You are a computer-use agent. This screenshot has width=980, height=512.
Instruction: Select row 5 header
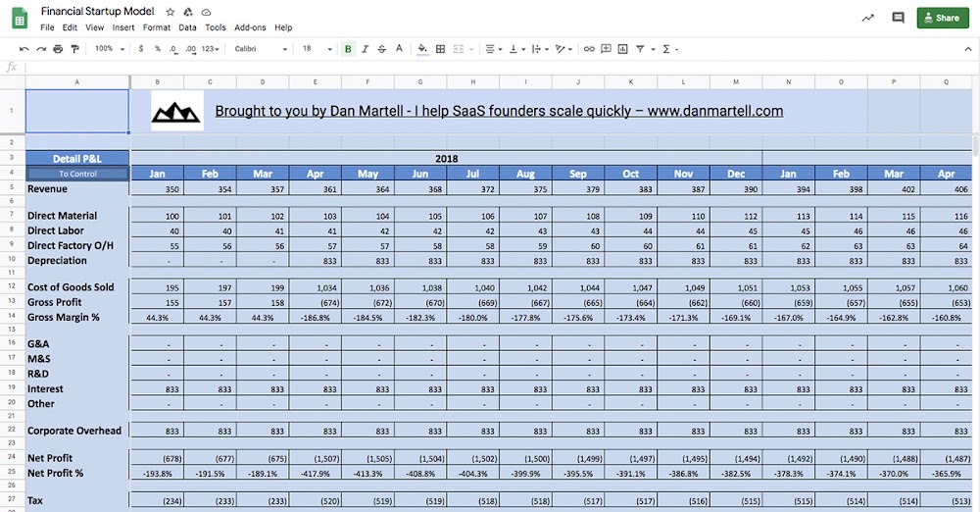[12, 187]
